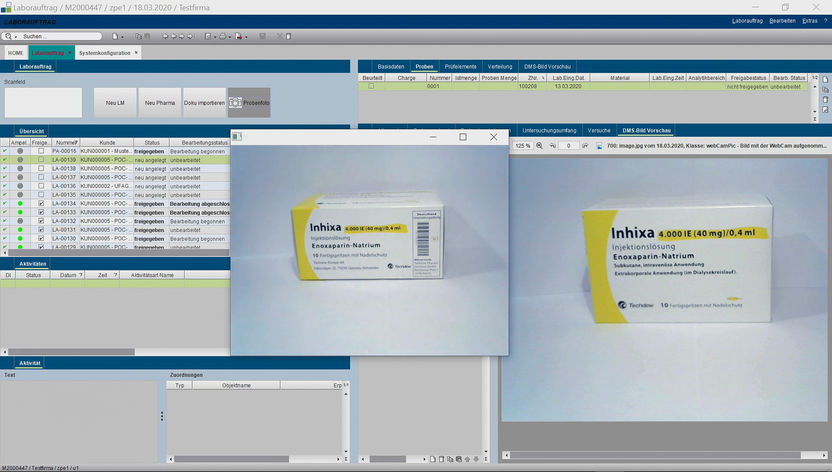
Task: Click the rotate icon right of rotation field
Action: (x=585, y=145)
